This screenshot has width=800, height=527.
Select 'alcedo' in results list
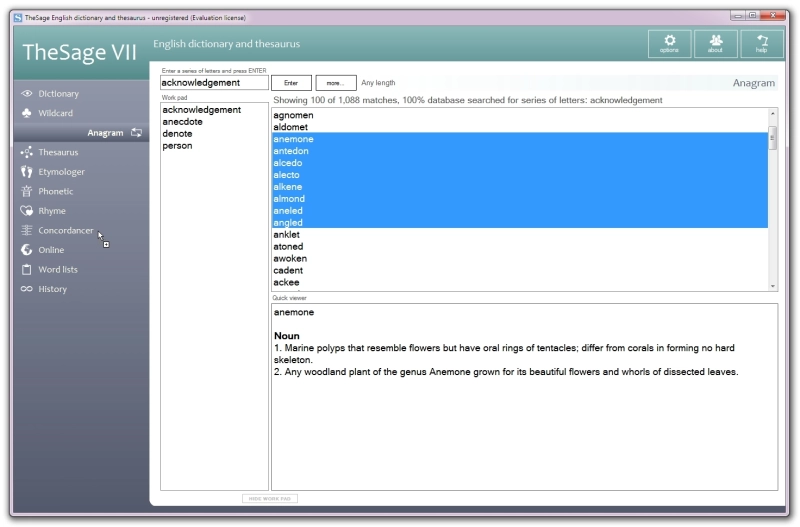[x=520, y=163]
